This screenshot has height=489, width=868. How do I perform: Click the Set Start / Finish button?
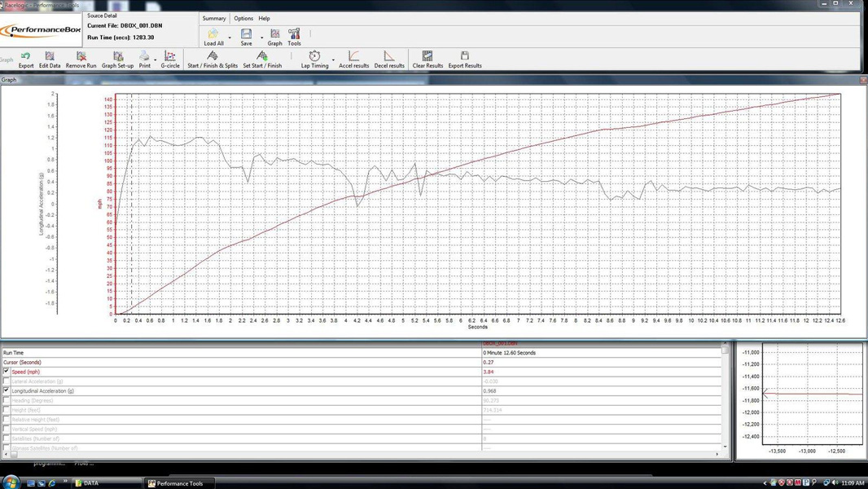coord(262,59)
